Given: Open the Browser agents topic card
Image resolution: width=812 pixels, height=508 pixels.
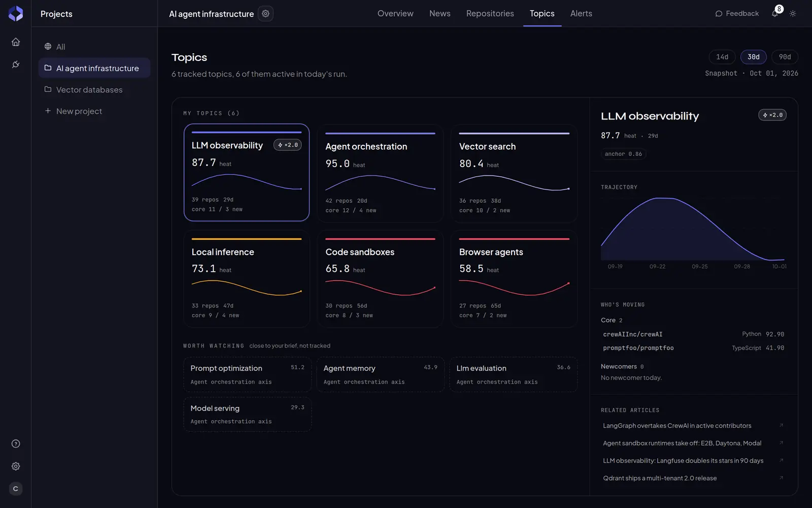Looking at the screenshot, I should point(514,279).
